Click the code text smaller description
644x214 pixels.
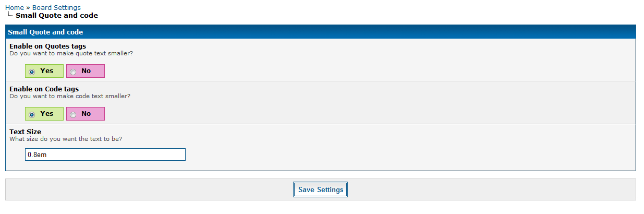70,96
